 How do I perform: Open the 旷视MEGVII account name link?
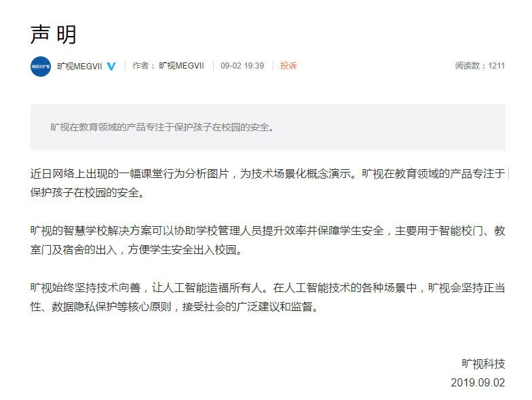79,67
